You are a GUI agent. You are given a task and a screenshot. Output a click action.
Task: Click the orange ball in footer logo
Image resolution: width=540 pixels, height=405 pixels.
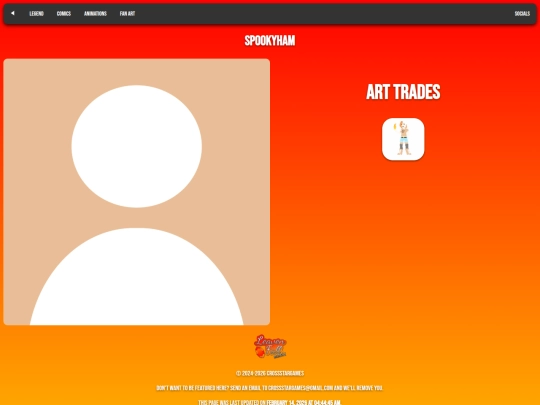pyautogui.click(x=260, y=352)
